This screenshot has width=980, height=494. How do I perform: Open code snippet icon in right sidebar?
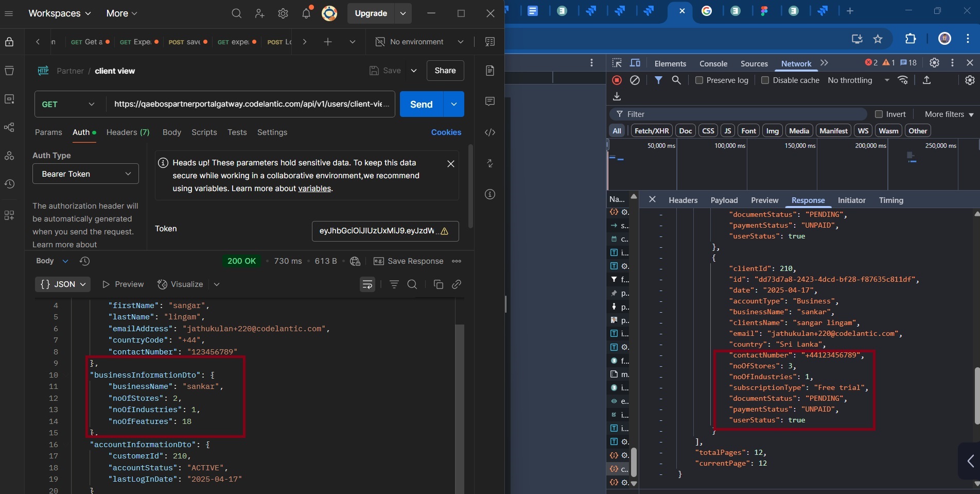click(x=490, y=132)
